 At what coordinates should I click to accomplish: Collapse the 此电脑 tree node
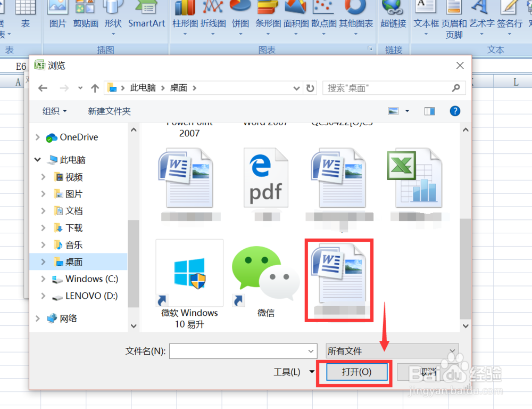38,160
